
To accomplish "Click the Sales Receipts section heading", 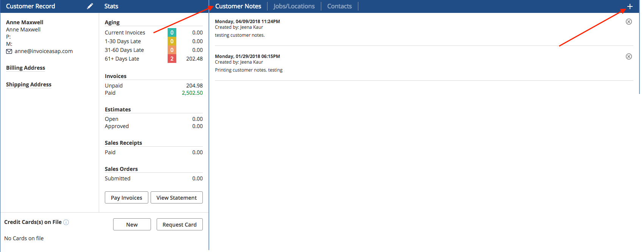I will tap(123, 143).
